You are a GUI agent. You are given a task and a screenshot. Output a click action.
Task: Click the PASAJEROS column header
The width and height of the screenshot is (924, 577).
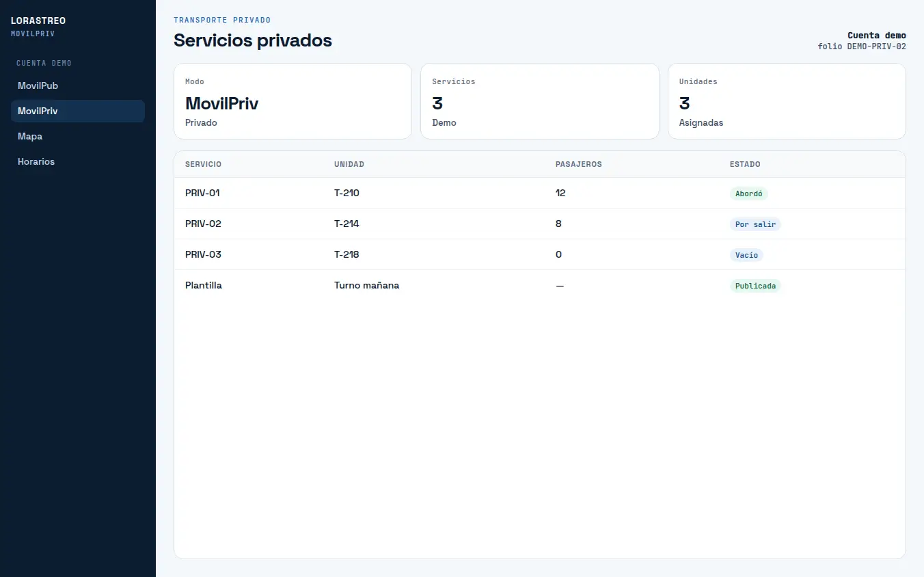click(x=579, y=164)
